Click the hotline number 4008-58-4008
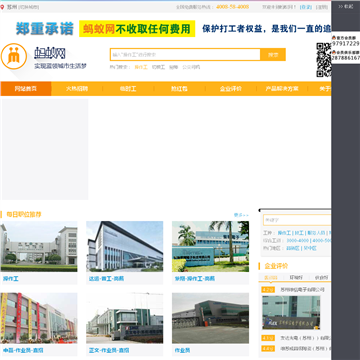 232,7
